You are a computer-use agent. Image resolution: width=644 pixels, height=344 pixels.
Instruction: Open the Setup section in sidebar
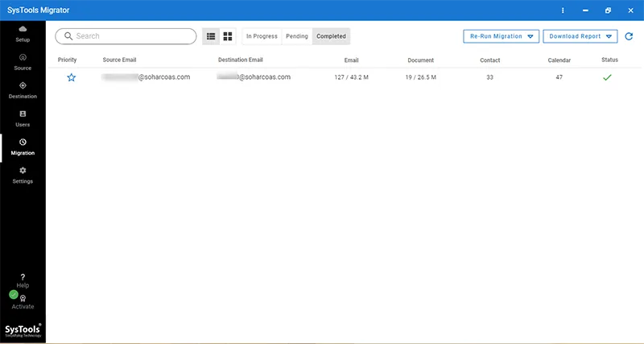pyautogui.click(x=23, y=34)
